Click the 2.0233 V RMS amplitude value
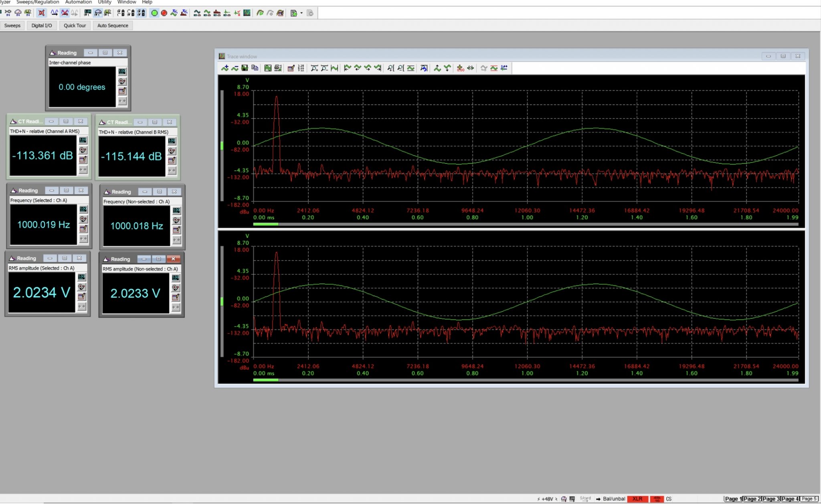This screenshot has height=504, width=821. pos(135,293)
